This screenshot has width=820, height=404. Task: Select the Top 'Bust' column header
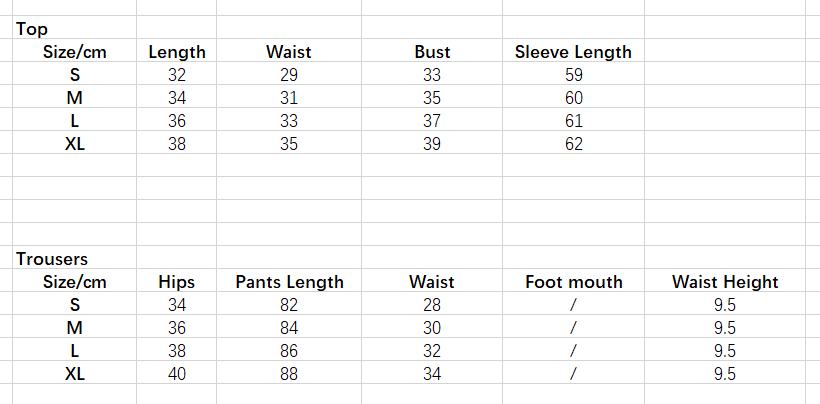coord(432,52)
